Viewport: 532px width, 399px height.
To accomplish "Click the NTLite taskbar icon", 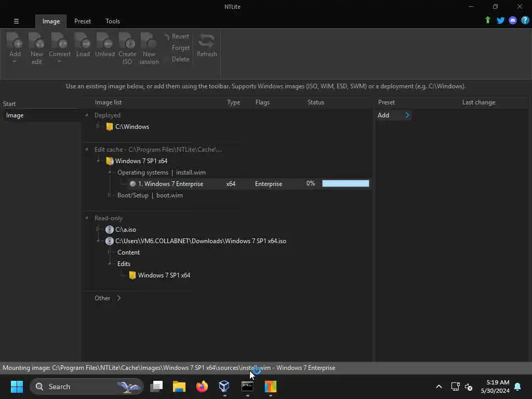I will (x=270, y=387).
